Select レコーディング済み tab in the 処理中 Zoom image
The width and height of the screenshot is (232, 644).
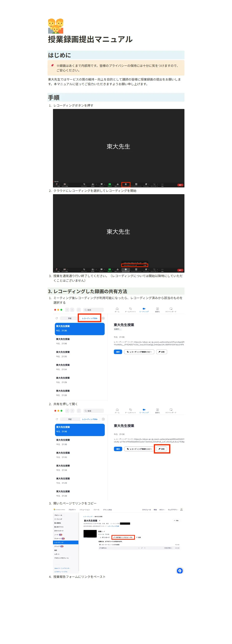click(90, 318)
